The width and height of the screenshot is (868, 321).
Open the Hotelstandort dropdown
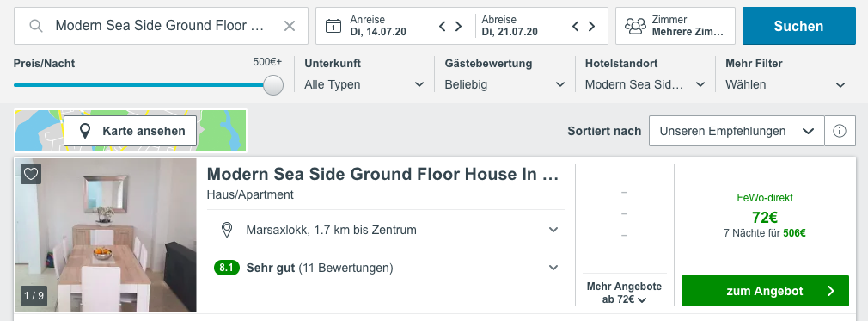(x=645, y=85)
